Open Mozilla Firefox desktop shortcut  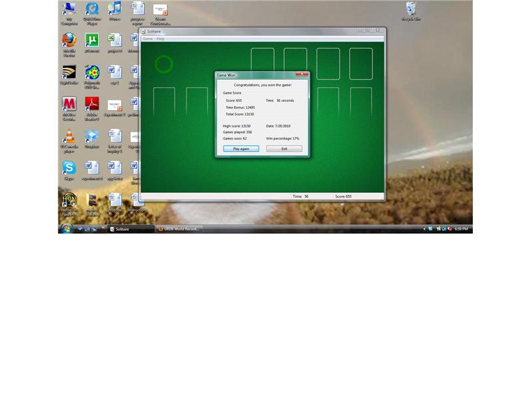click(x=69, y=45)
